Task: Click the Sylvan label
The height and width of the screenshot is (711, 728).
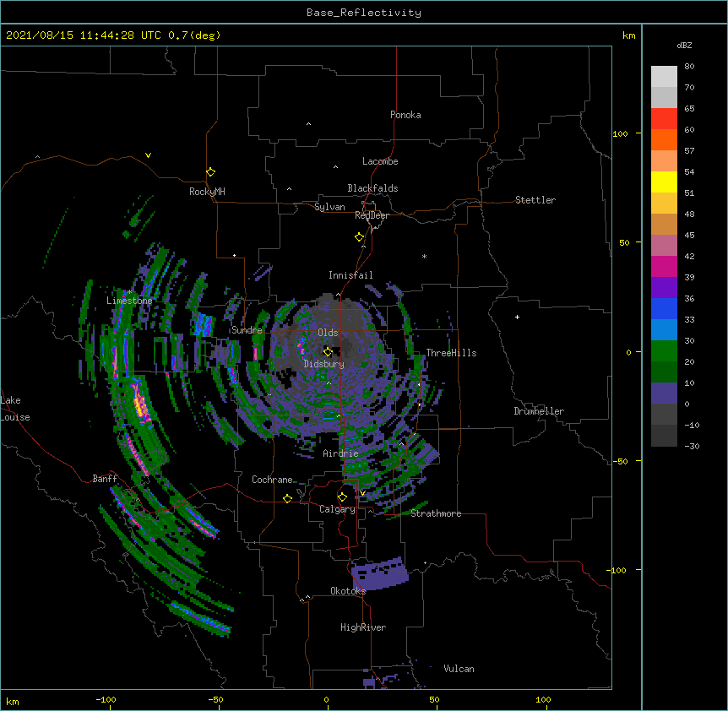Action: click(329, 207)
